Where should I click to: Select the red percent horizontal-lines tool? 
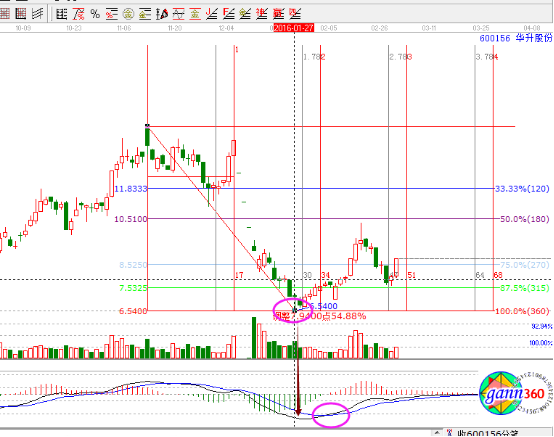pyautogui.click(x=111, y=14)
